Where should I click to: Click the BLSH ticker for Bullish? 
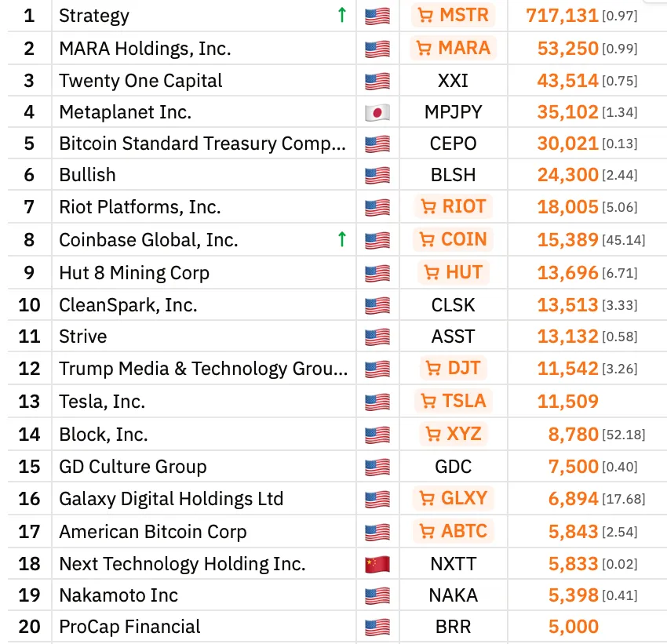tap(453, 175)
